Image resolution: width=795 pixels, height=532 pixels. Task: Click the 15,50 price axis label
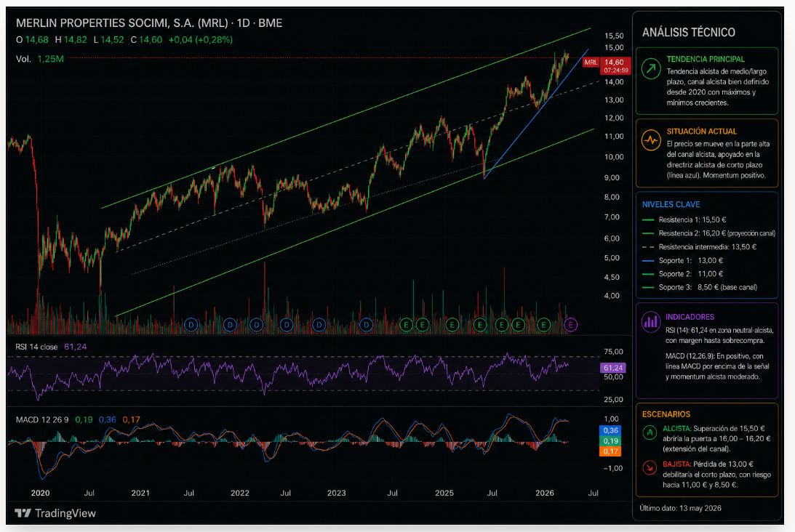pos(613,36)
